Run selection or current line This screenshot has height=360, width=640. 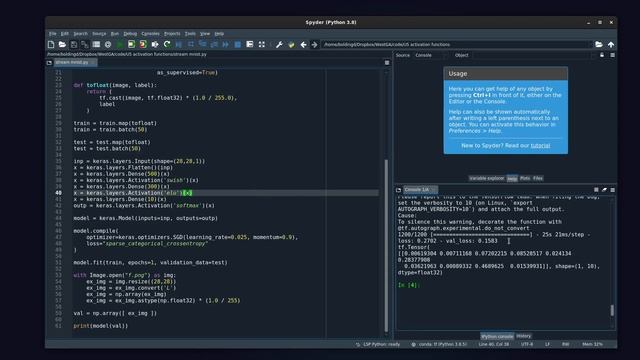[155, 44]
